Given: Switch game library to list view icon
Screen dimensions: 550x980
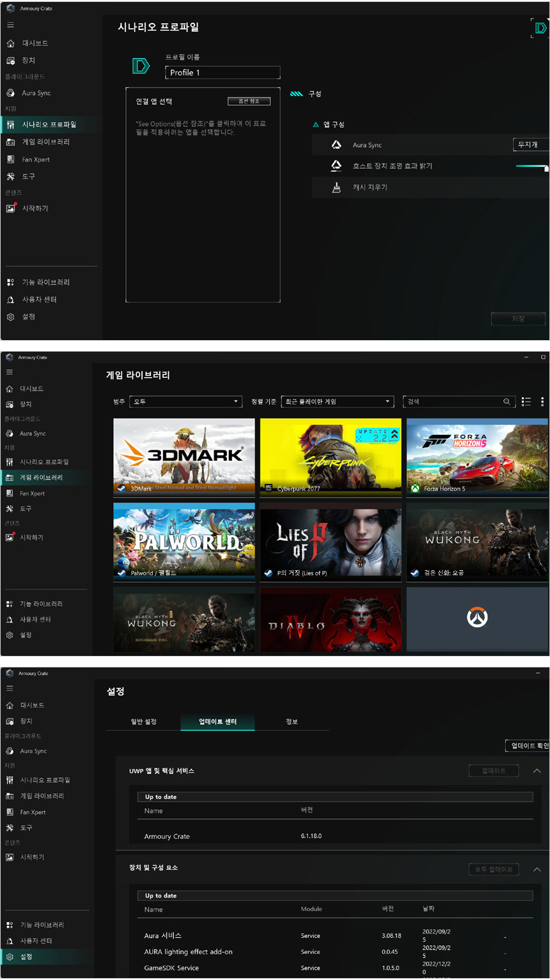Looking at the screenshot, I should click(526, 401).
